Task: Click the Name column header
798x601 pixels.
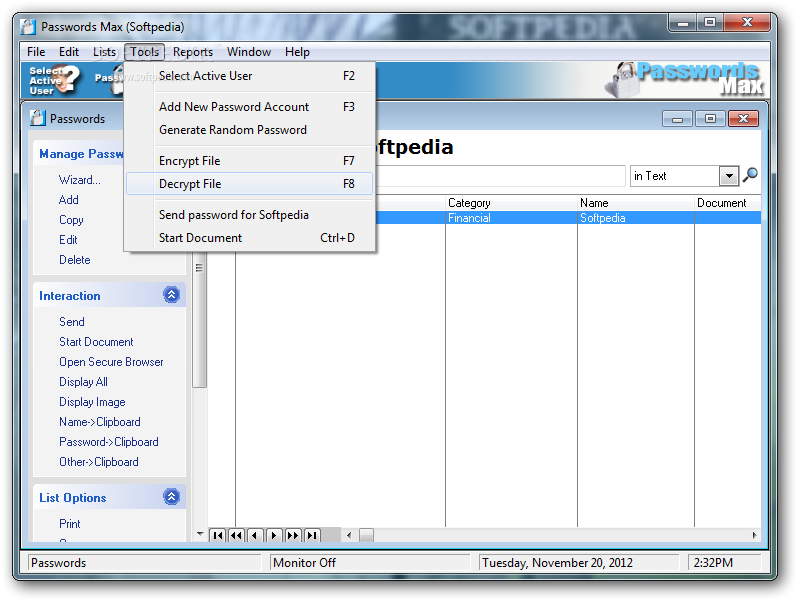Action: click(636, 203)
